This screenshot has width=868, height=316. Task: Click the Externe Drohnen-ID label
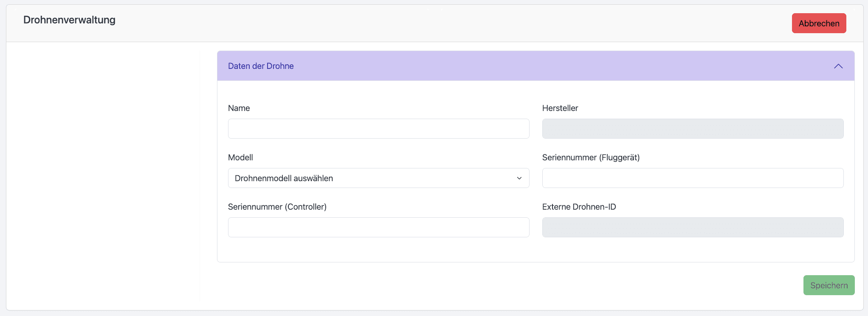579,207
